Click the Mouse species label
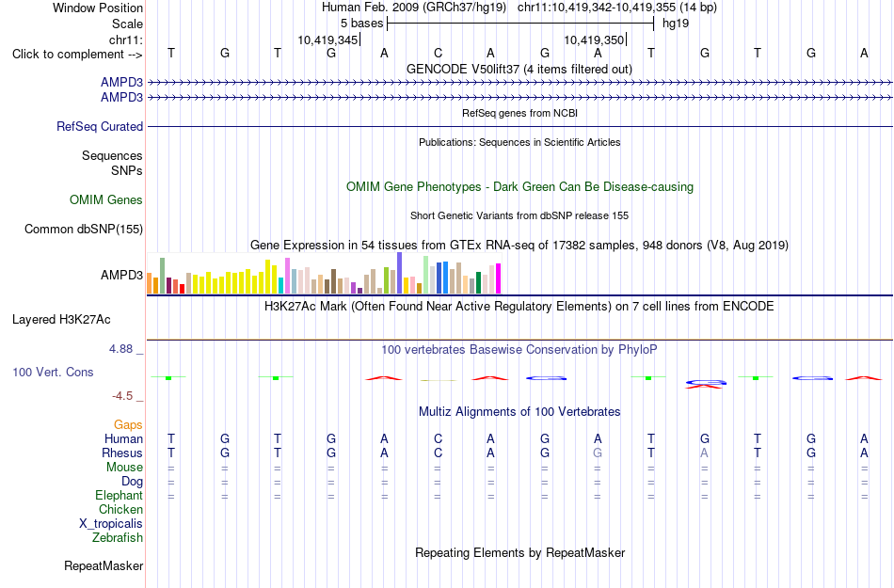Screen dimensions: 894x588 125,468
